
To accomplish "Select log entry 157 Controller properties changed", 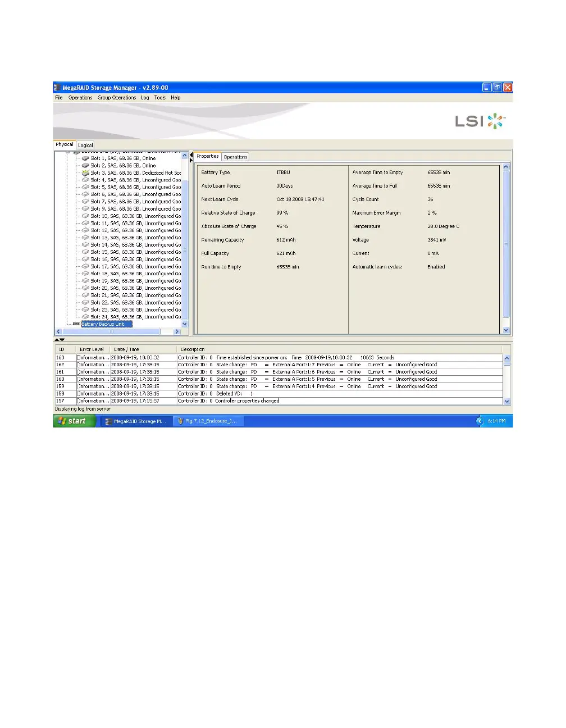I will click(x=278, y=401).
